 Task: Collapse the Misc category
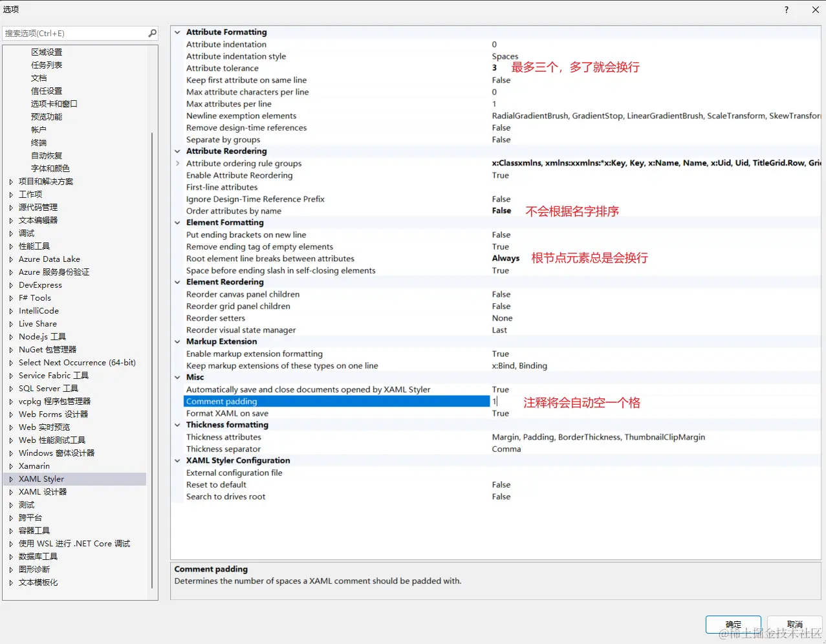[178, 377]
